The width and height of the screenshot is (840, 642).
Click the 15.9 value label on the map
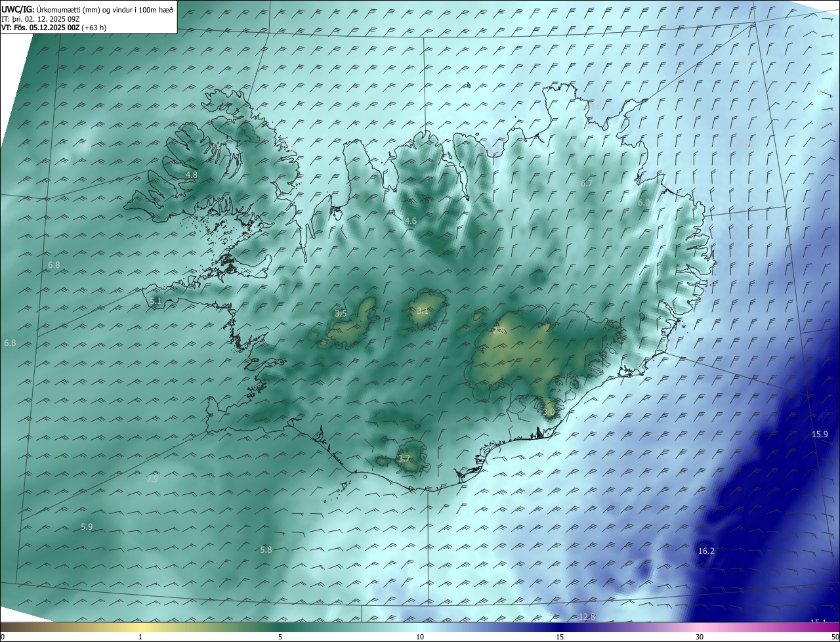(x=820, y=435)
